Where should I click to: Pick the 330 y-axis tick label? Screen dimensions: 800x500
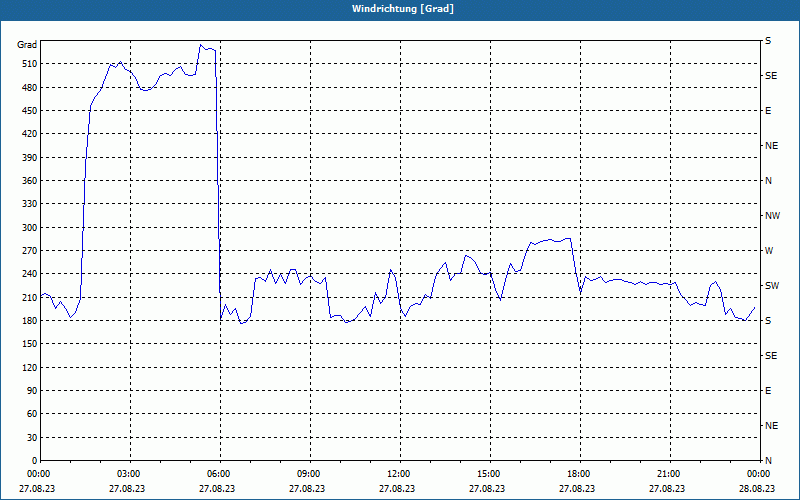pos(30,204)
